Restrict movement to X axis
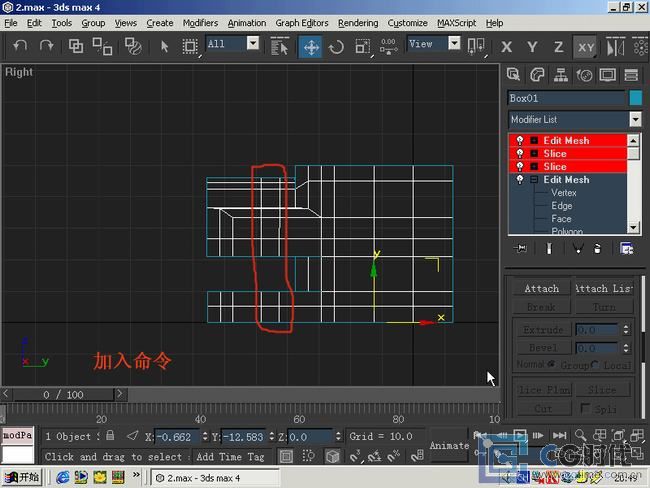 click(506, 47)
